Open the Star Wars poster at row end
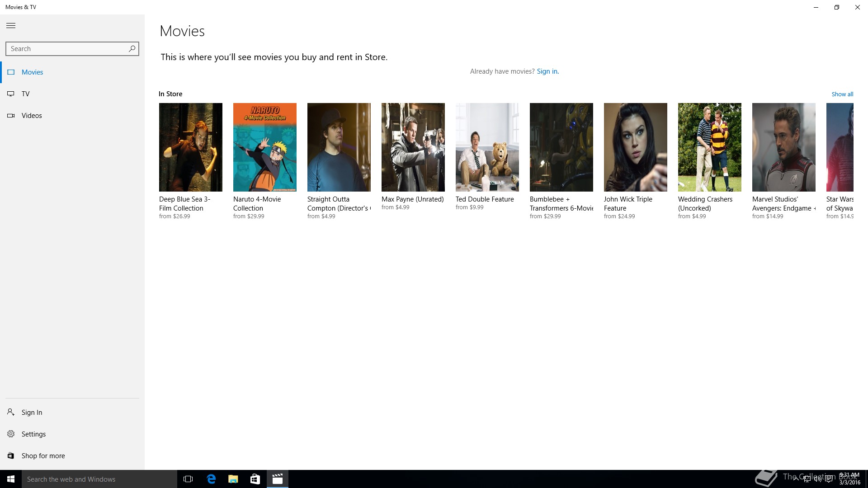This screenshot has width=868, height=488. pos(840,147)
